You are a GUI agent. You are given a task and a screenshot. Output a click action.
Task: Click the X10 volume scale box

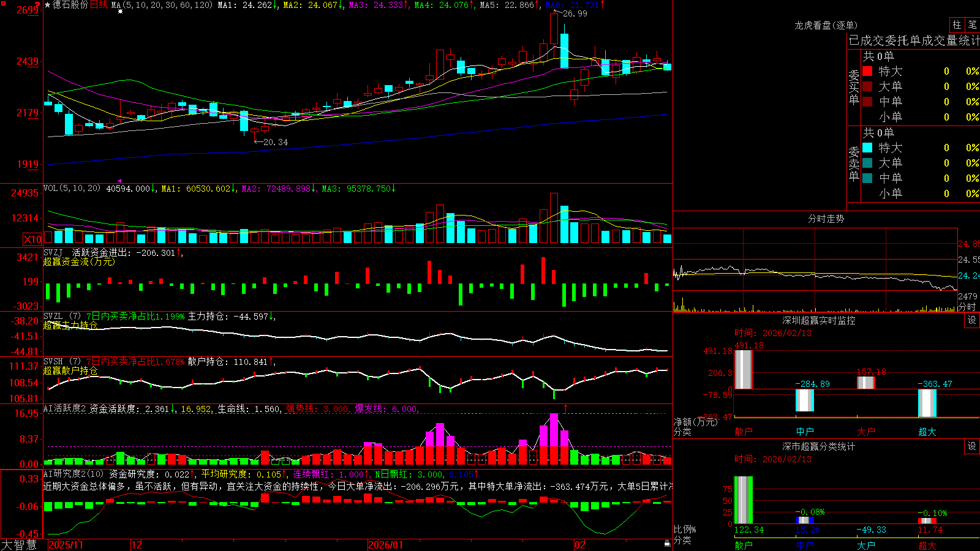click(x=32, y=239)
